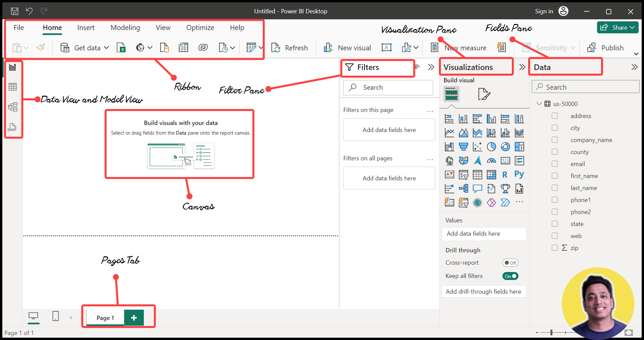This screenshot has width=644, height=340.
Task: Select the Gauge visual
Action: 491,161
